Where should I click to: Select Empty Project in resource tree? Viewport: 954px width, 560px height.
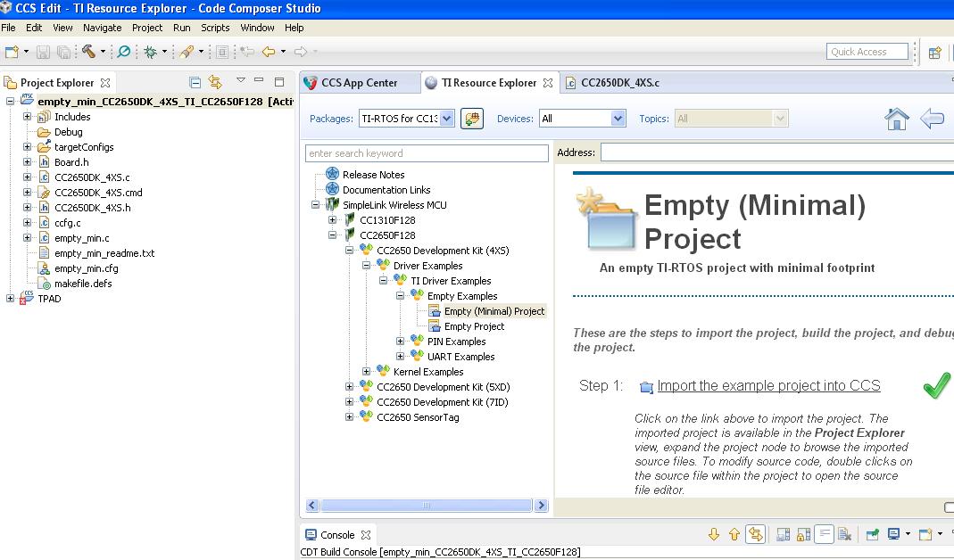474,326
